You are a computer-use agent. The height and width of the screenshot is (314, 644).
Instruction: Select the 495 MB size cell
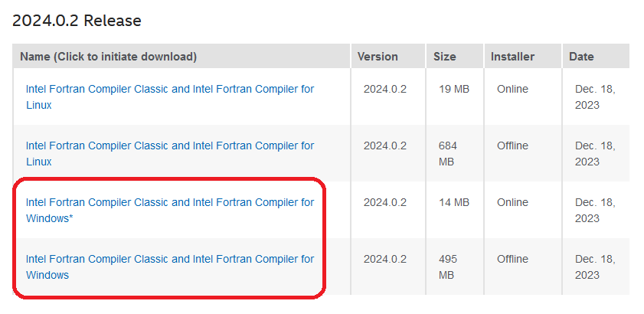click(448, 267)
